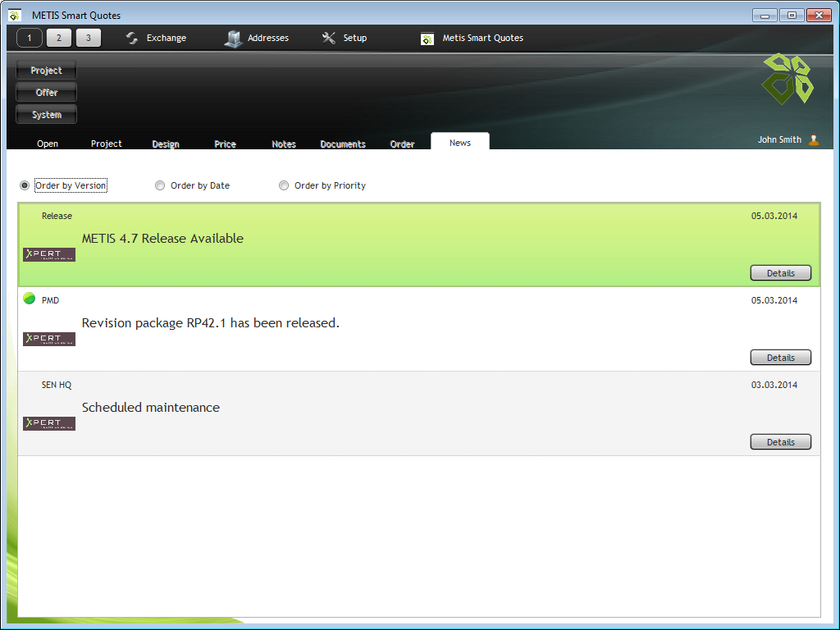Click the Xpert logo in Release news item
Screen dimensions: 840x630
tap(49, 254)
